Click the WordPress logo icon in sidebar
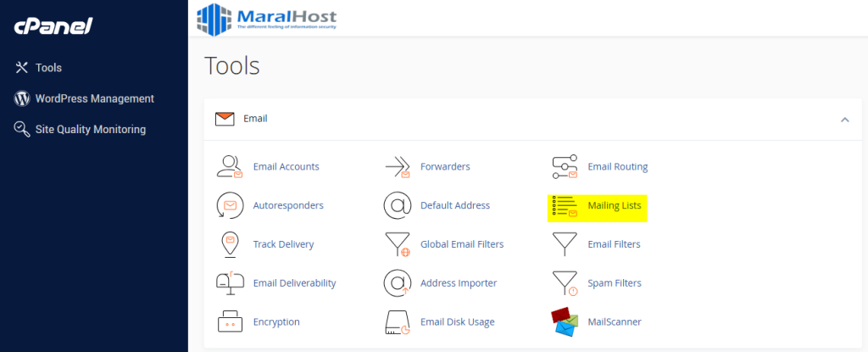868x352 pixels. pos(21,98)
